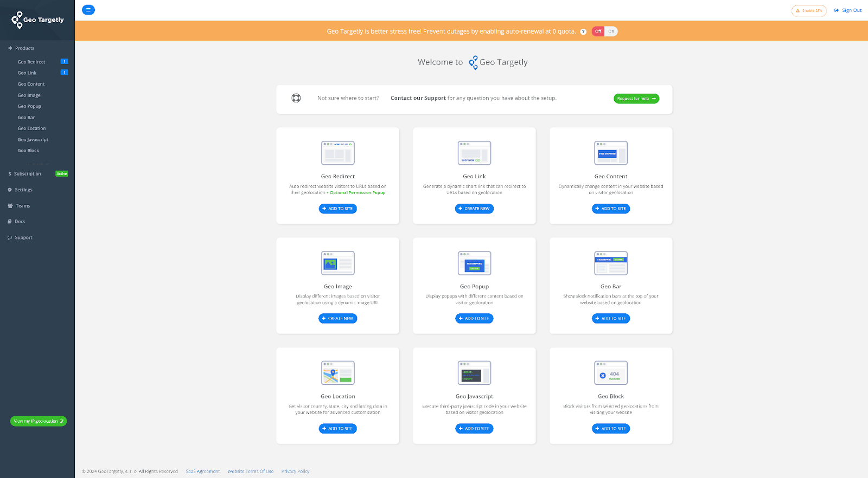868x478 pixels.
Task: Open the auto-renewal help question icon
Action: click(583, 31)
